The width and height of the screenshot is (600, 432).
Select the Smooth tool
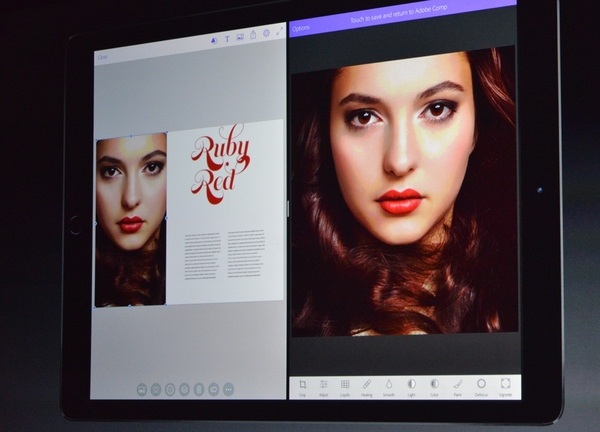pos(389,386)
